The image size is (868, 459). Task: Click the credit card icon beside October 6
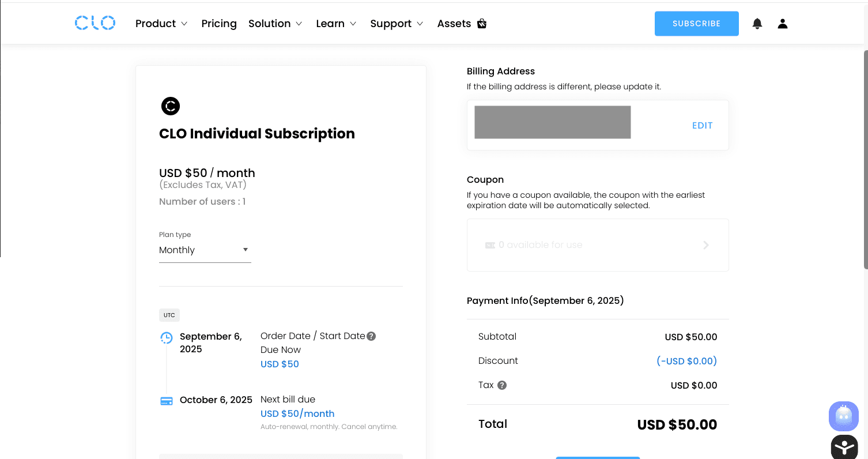coord(167,400)
